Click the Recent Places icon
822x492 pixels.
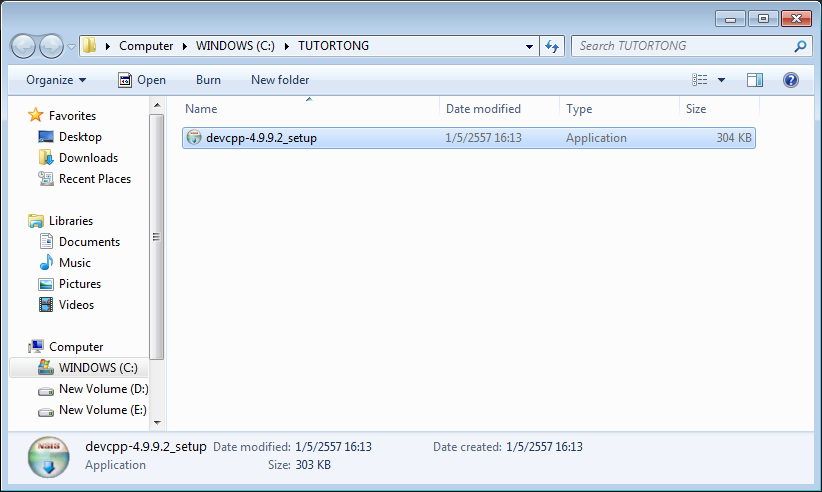pos(46,179)
